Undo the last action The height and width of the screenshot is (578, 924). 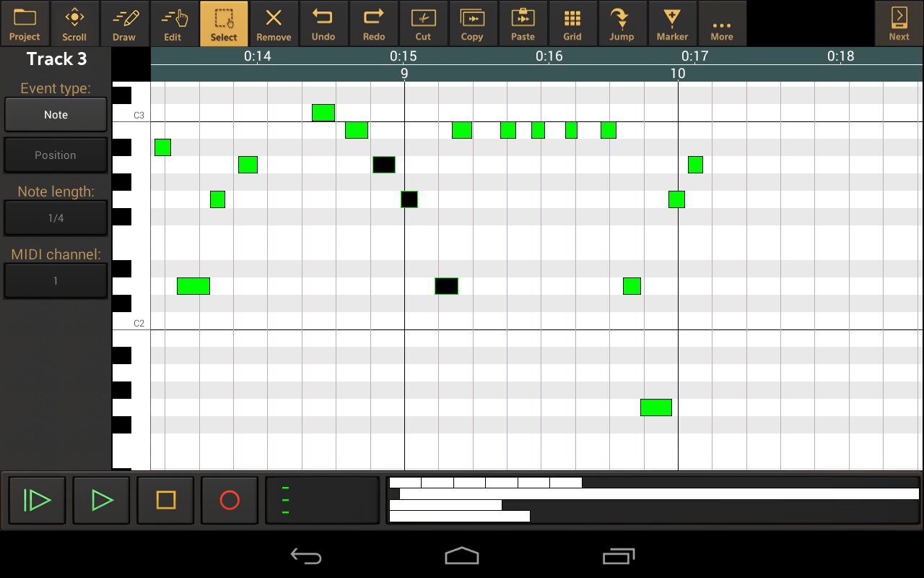click(x=323, y=24)
